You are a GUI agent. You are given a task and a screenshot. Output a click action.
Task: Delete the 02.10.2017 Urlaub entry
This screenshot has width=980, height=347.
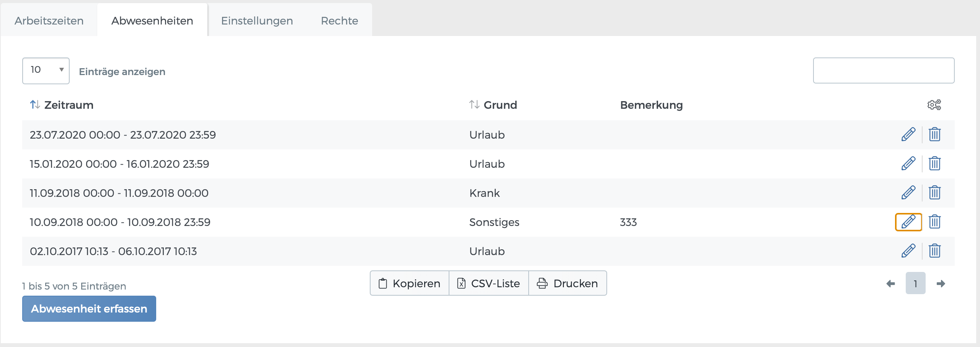(934, 251)
